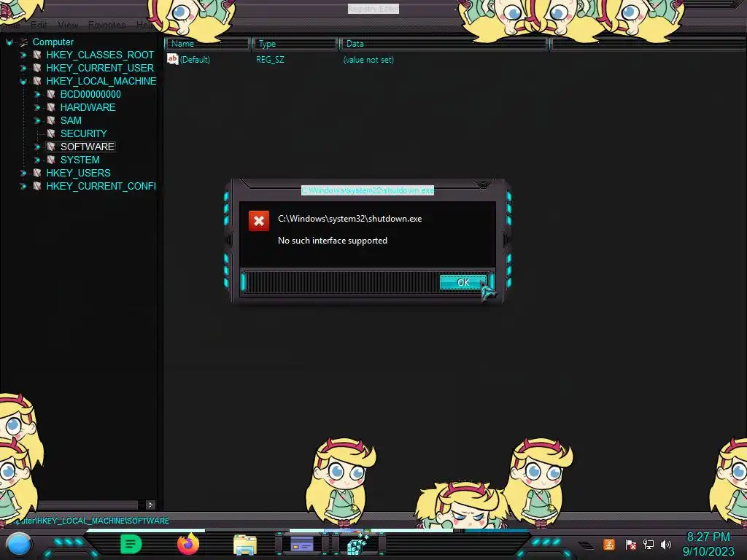Open Action Center flag tray icon
Screen dimensions: 747x560
631,544
